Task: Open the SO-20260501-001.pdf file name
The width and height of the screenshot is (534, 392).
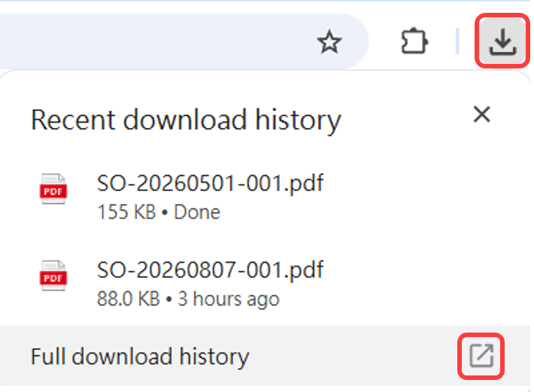Action: [210, 184]
